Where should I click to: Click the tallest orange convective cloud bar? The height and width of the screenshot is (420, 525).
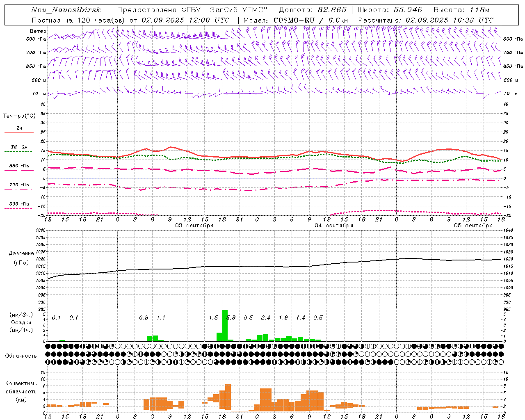(228, 397)
